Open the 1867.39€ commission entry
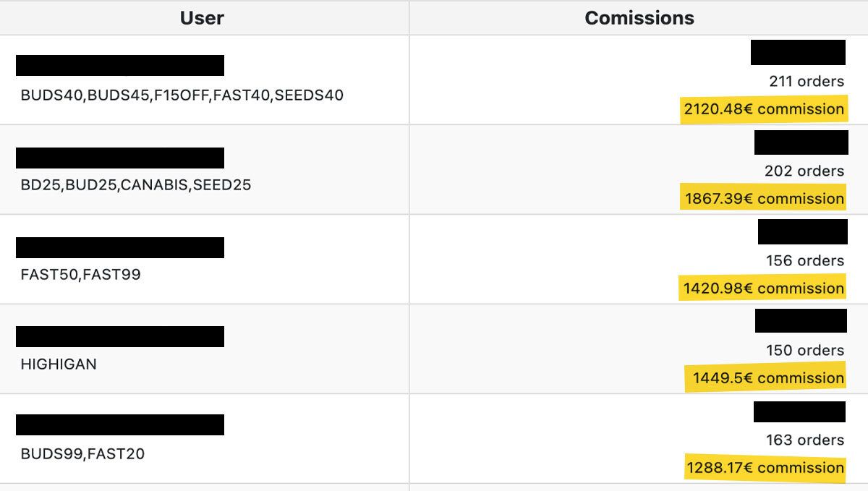Image resolution: width=868 pixels, height=491 pixels. point(764,199)
